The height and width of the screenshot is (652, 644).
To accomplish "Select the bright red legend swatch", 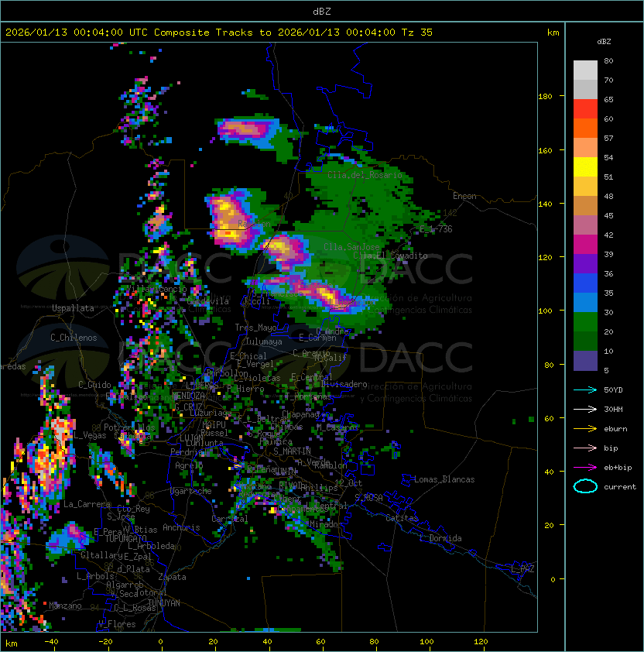I will (585, 108).
